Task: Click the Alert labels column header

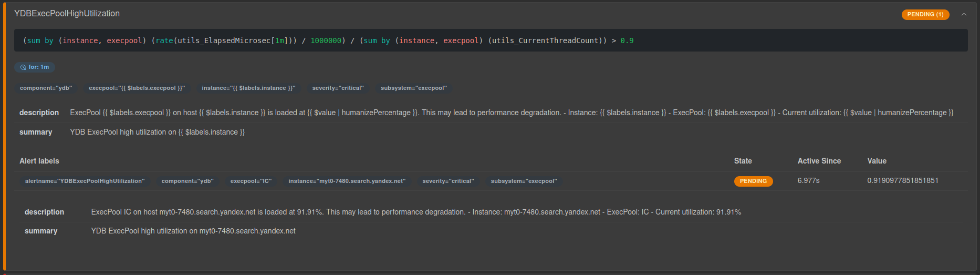Action: click(x=39, y=161)
